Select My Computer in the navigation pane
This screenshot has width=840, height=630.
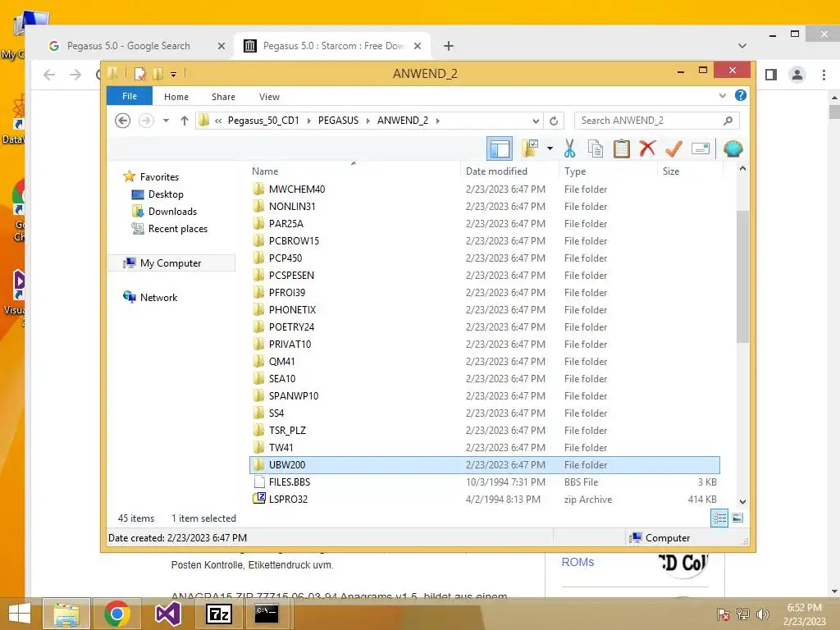(171, 263)
